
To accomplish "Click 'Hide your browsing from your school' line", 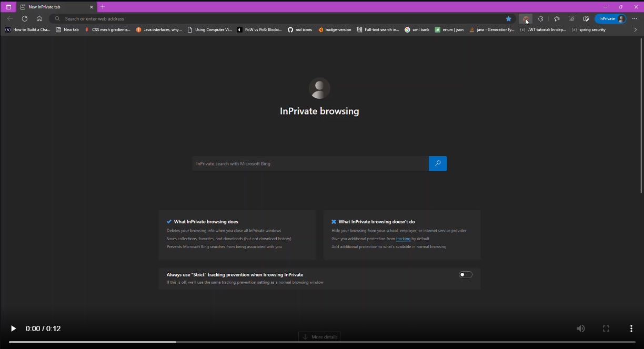I will point(399,231).
